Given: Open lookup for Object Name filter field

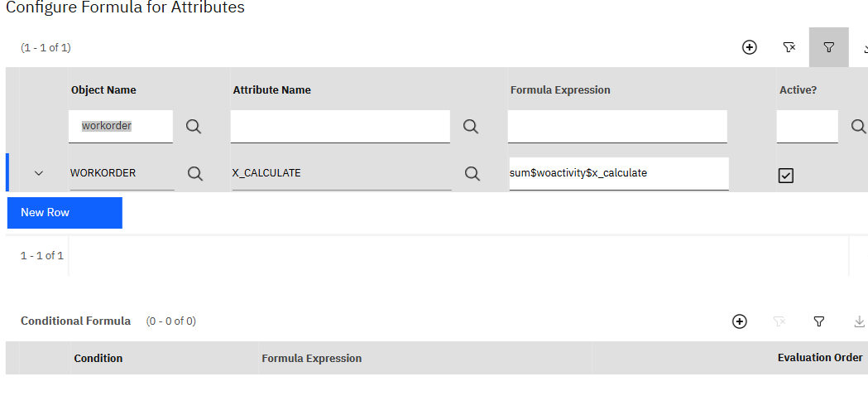Looking at the screenshot, I should click(194, 126).
